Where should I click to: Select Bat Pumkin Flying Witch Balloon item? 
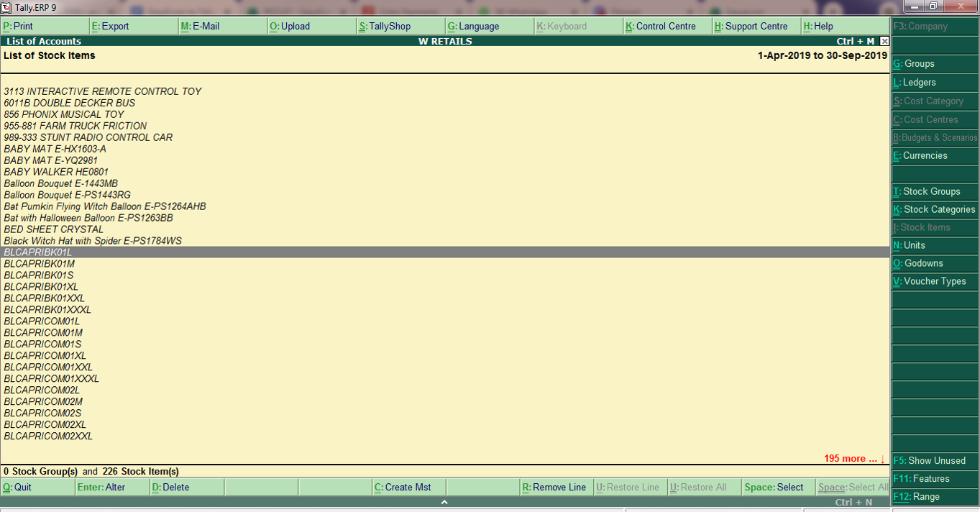(x=105, y=206)
